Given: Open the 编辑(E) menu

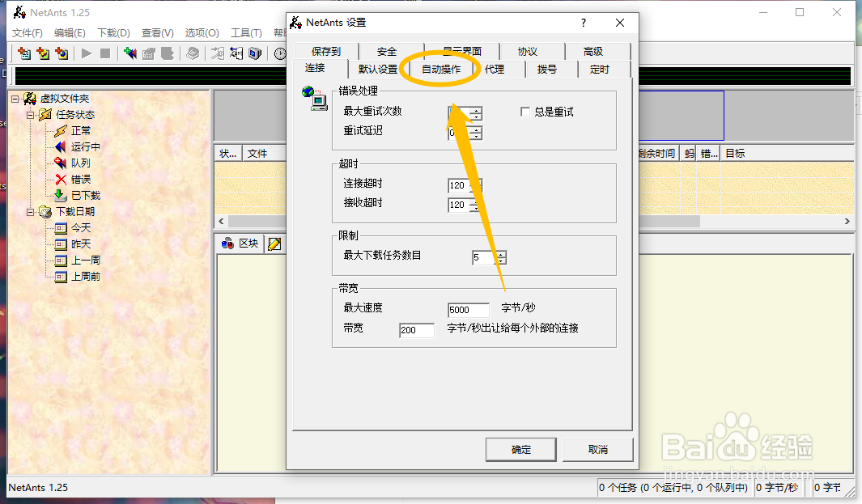Looking at the screenshot, I should 70,33.
